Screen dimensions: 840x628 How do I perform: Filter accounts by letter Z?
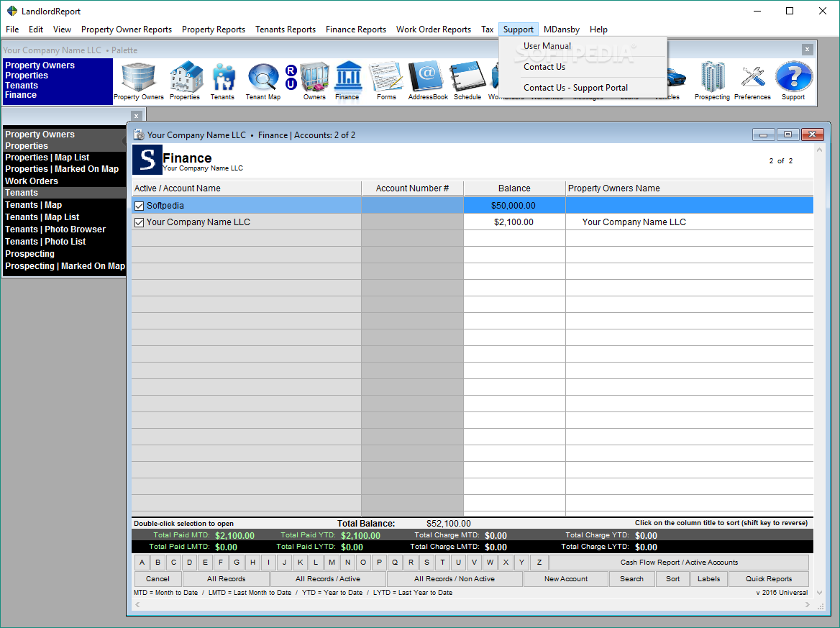click(x=539, y=562)
